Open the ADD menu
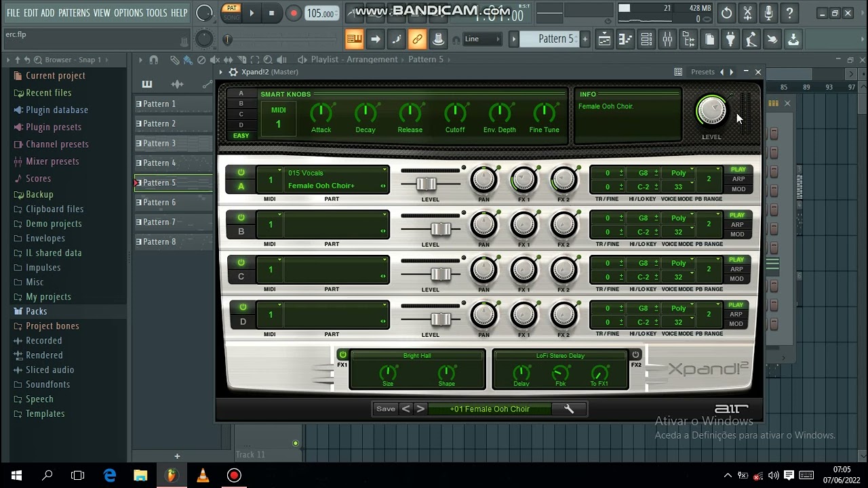The image size is (868, 488). pyautogui.click(x=47, y=13)
